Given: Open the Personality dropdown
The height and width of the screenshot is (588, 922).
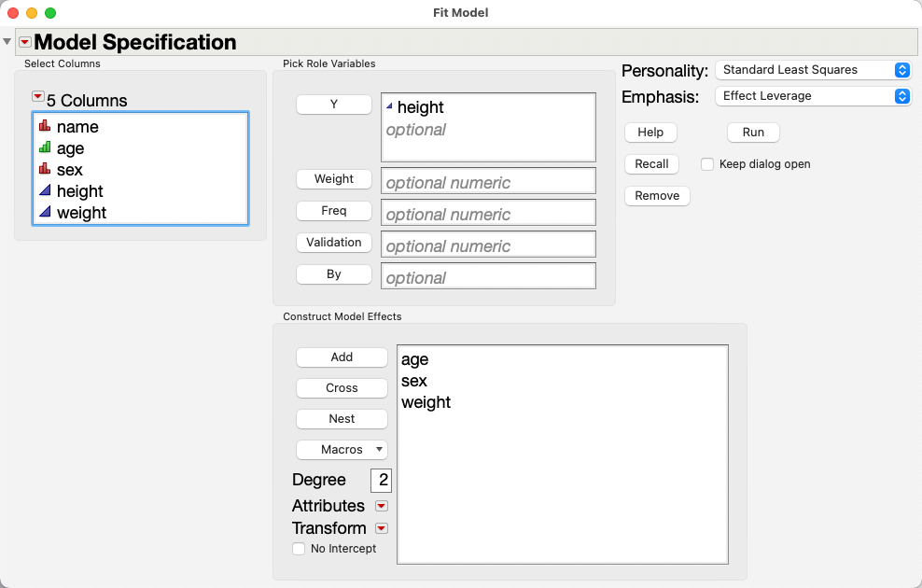Looking at the screenshot, I should coord(813,70).
